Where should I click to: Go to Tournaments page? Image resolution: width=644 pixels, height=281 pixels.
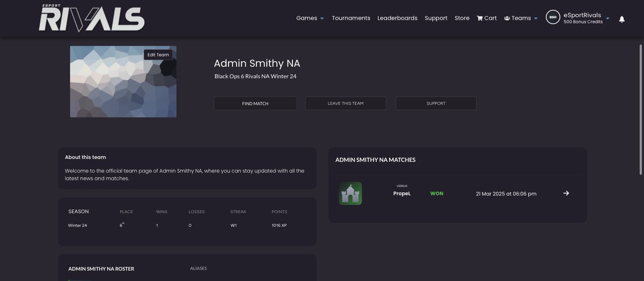click(351, 18)
